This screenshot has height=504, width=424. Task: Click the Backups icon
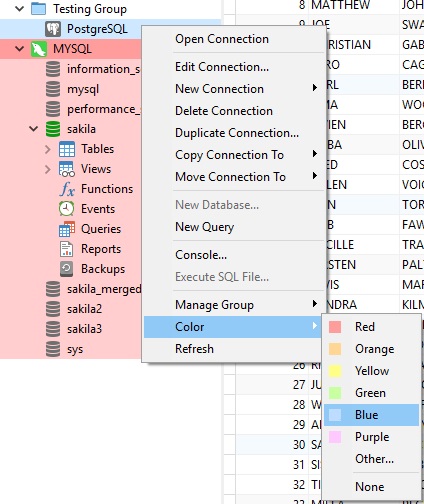[66, 269]
